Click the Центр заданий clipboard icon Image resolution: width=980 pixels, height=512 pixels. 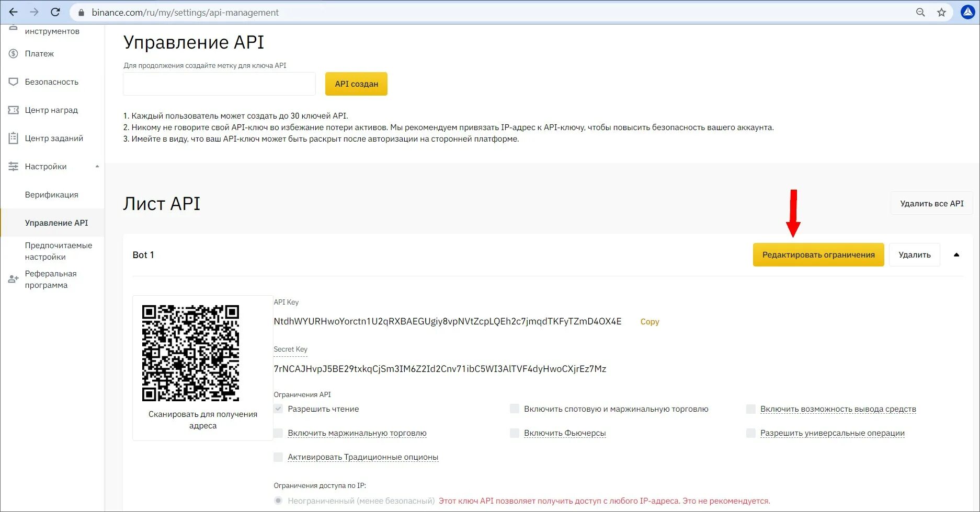[14, 138]
